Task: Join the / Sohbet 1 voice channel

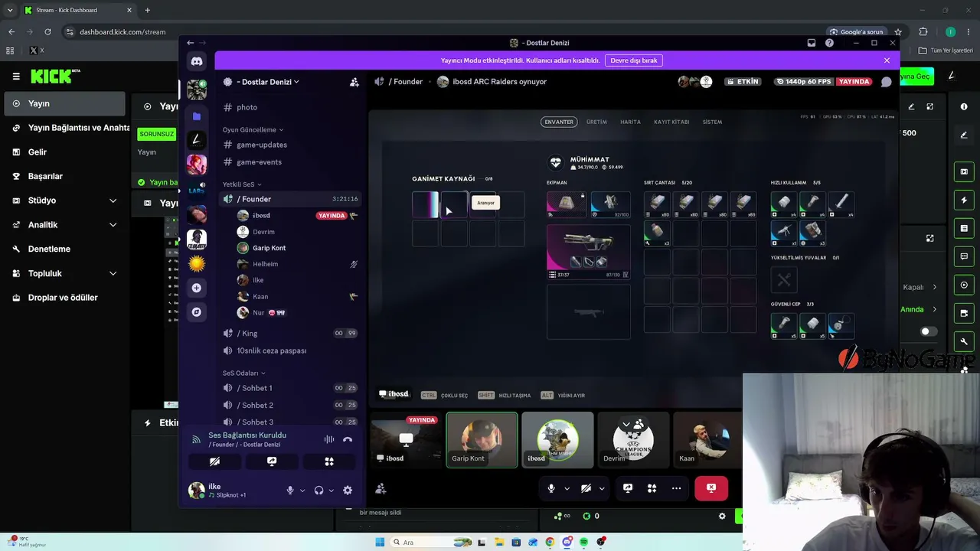Action: click(289, 388)
